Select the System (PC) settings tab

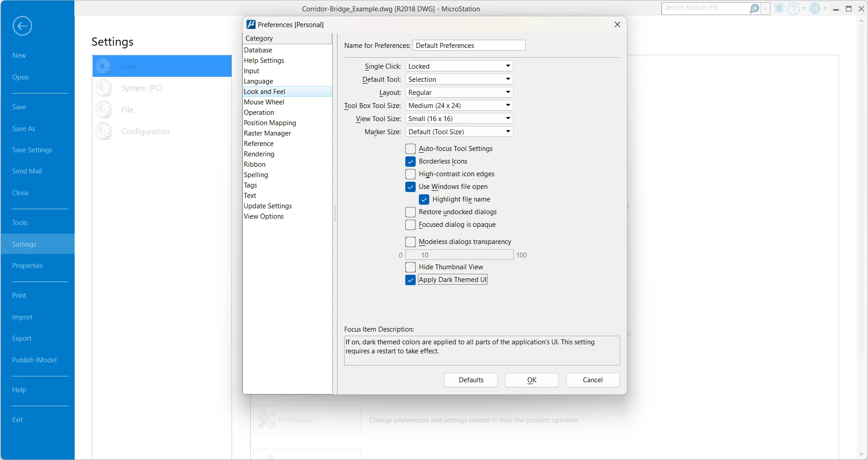click(162, 88)
